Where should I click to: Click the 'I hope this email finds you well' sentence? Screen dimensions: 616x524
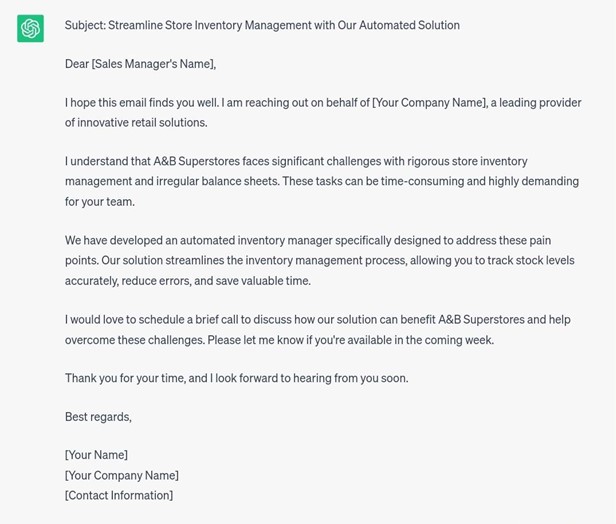pyautogui.click(x=142, y=103)
